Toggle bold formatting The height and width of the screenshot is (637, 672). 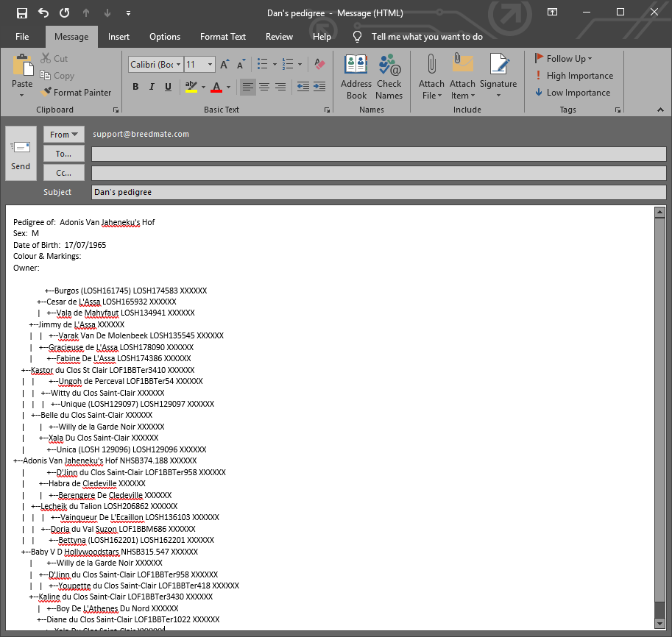click(135, 87)
